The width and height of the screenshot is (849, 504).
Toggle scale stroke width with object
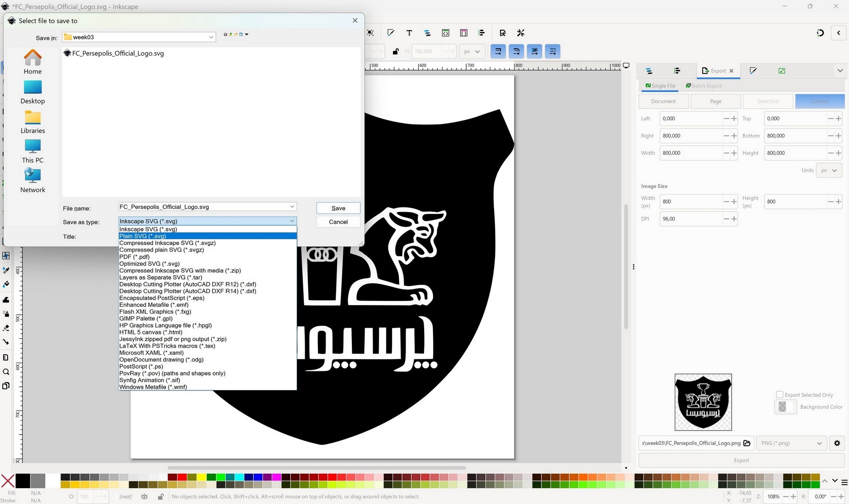point(498,51)
